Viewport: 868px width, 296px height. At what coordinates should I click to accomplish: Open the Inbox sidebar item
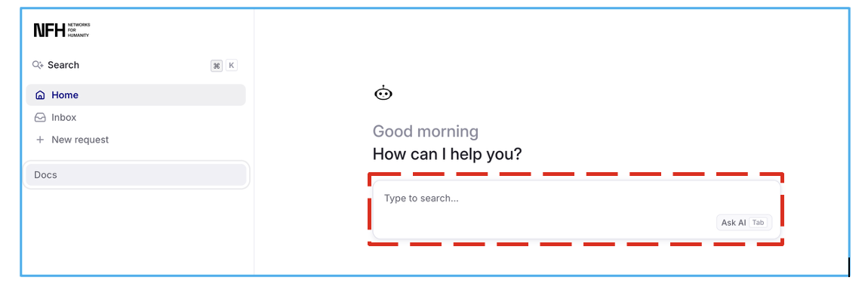coord(136,118)
